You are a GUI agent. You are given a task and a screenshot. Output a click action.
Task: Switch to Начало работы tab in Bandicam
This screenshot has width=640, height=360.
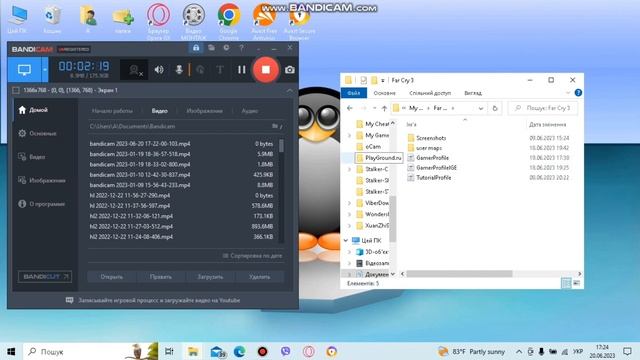112,111
